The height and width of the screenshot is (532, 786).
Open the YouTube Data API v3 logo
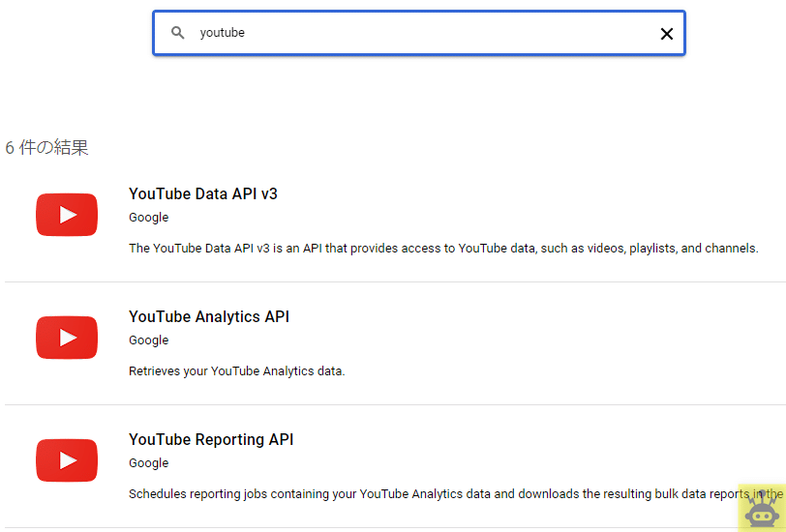pyautogui.click(x=67, y=215)
